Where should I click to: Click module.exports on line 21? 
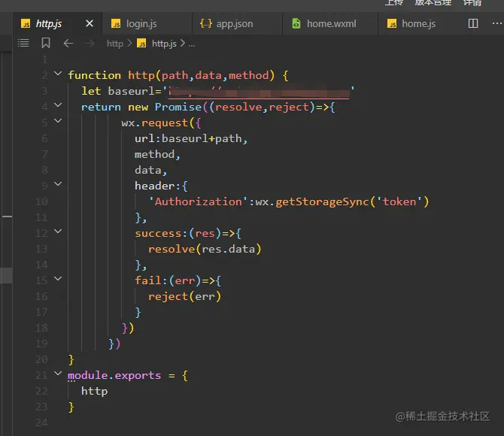point(114,375)
